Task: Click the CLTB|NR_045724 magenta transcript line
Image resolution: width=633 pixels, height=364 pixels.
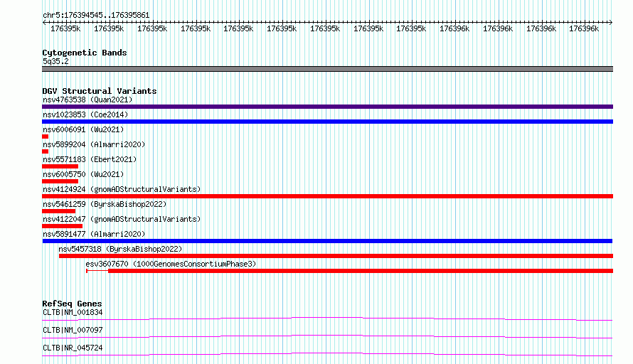Action: pyautogui.click(x=327, y=354)
